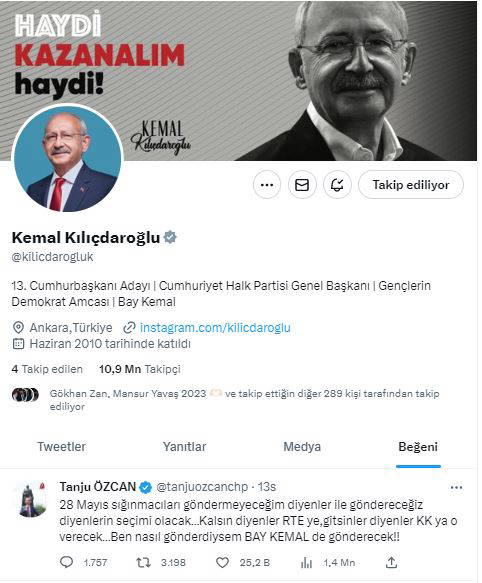Screen dimensions: 482x583
Task: Toggle the notification bell icon
Action: tap(337, 184)
